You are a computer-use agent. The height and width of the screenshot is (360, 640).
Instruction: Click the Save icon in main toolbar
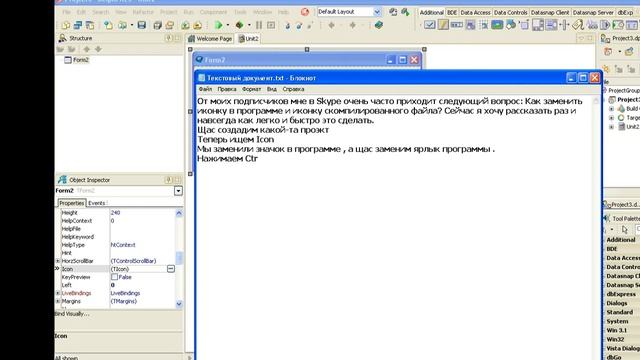[142, 25]
